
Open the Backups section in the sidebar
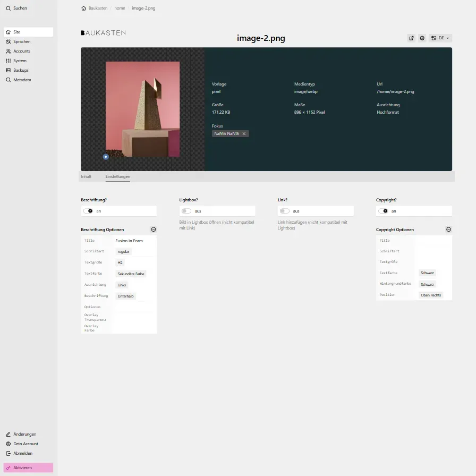coord(20,70)
